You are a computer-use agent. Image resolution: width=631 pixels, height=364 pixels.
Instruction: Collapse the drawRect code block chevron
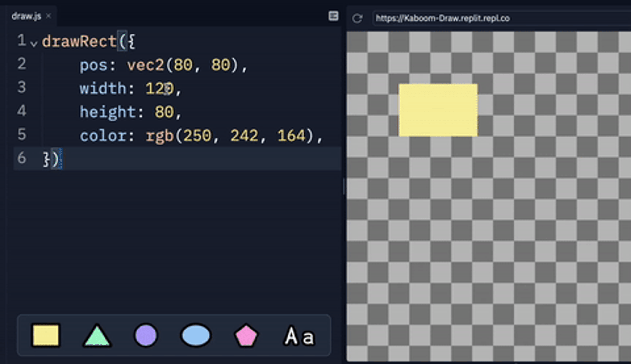point(34,44)
